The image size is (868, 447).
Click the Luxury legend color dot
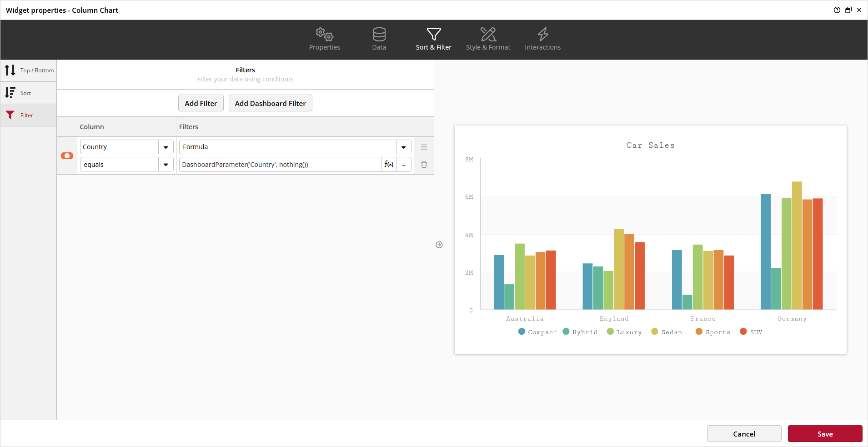point(610,331)
